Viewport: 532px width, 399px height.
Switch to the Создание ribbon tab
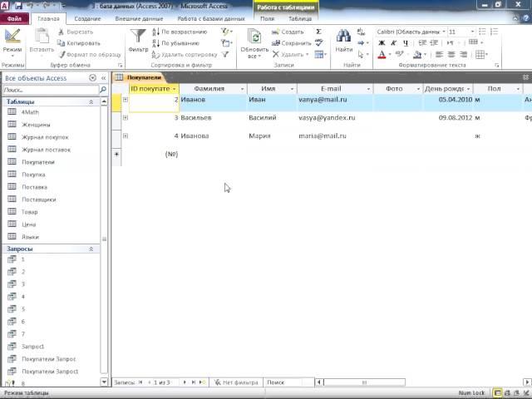click(87, 17)
